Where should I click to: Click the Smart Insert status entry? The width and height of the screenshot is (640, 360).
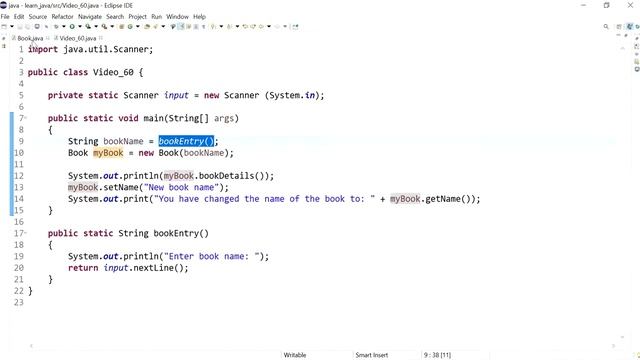point(371,355)
